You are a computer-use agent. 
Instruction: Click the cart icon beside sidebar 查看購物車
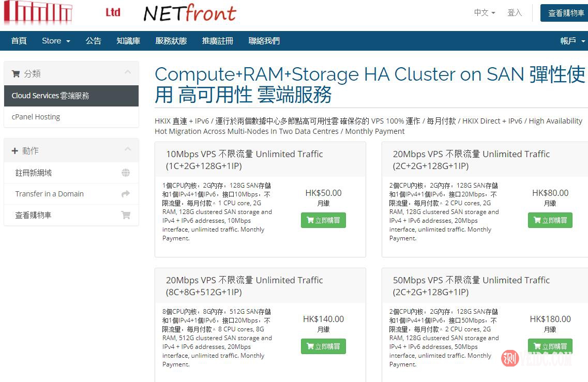click(x=126, y=213)
